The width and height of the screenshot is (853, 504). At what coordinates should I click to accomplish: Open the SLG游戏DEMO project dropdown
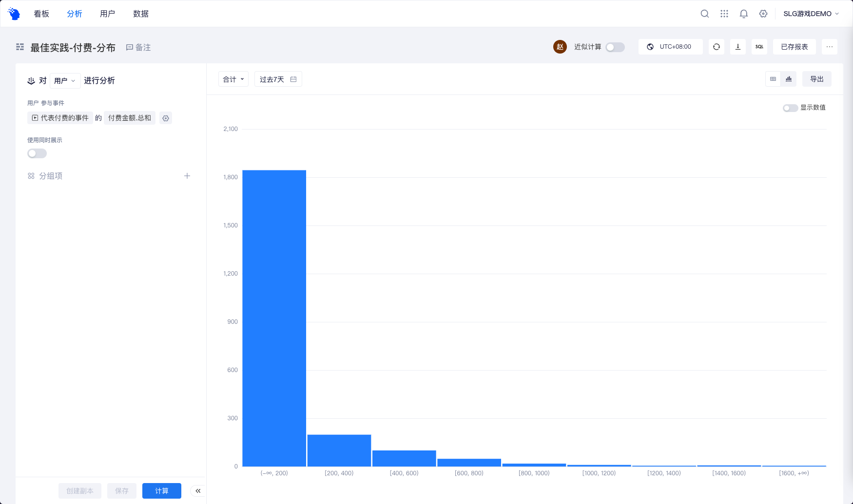811,14
